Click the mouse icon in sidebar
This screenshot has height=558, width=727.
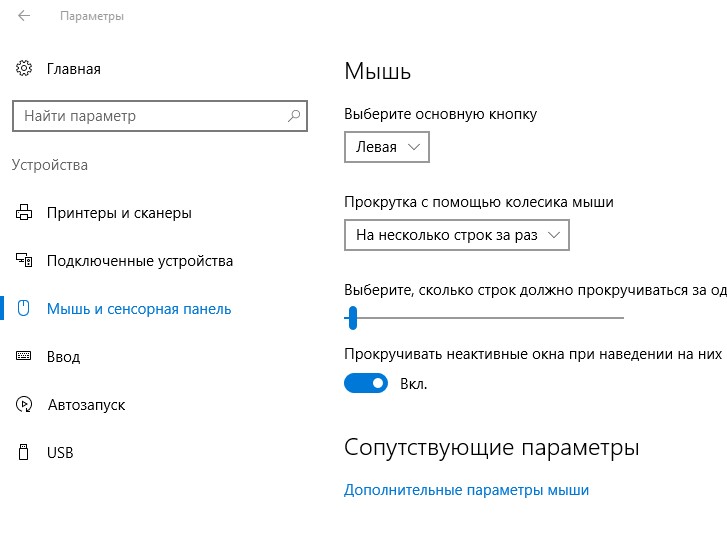point(24,309)
